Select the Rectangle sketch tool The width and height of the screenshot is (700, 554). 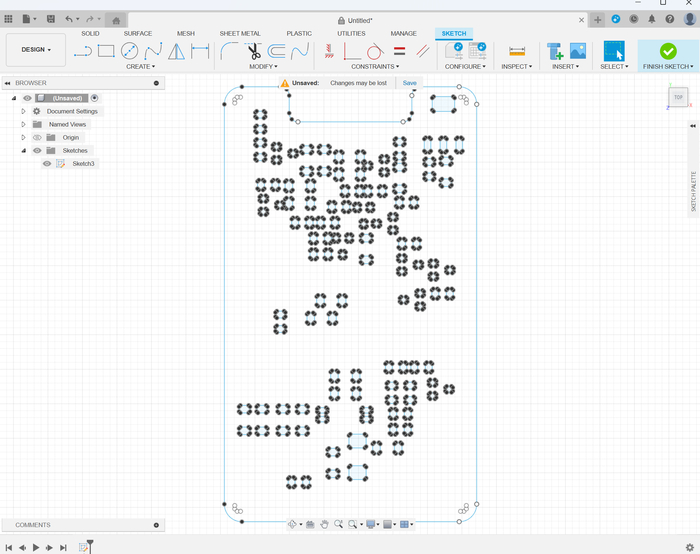(x=106, y=51)
